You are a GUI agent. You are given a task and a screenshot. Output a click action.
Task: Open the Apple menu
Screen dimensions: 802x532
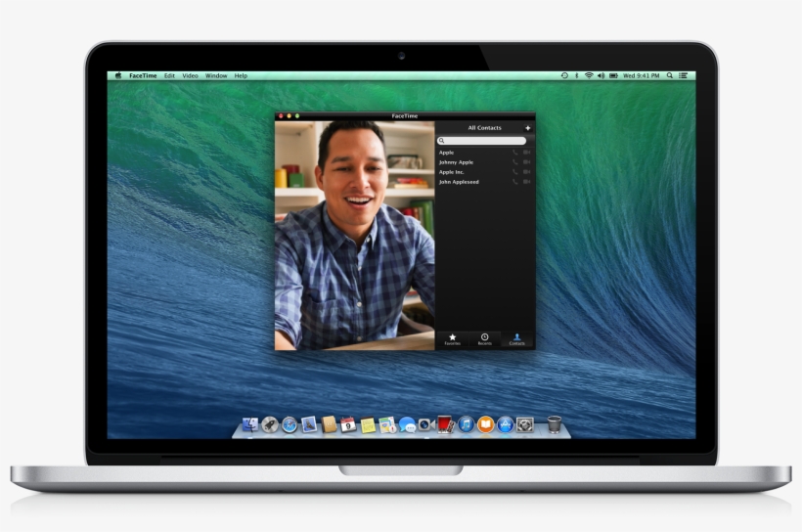point(118,75)
